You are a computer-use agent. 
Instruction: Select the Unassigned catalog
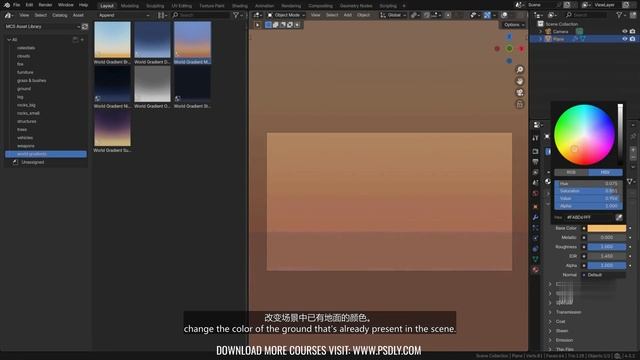coord(33,162)
